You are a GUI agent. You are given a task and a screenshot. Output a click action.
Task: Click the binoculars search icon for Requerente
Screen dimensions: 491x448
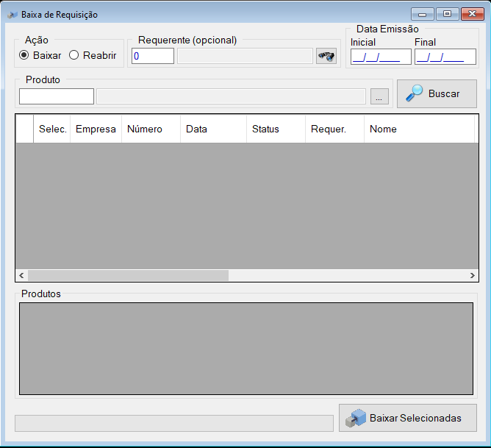(326, 56)
